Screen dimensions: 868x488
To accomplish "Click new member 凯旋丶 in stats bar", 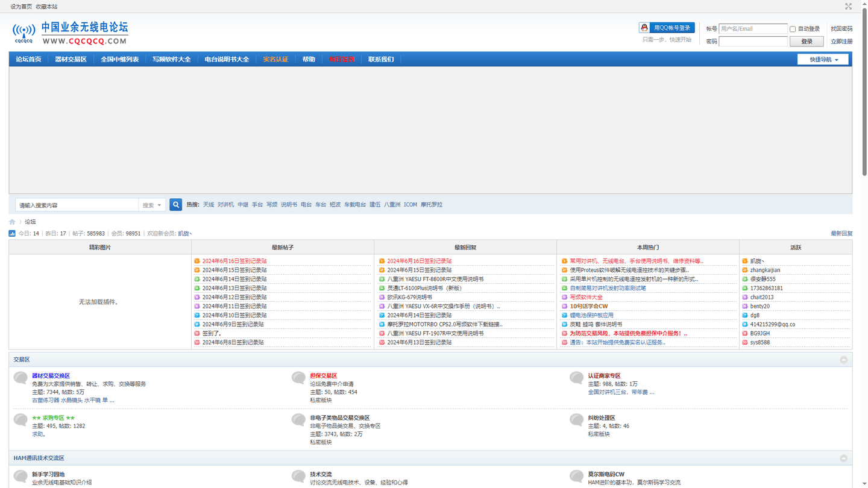I will [x=185, y=234].
